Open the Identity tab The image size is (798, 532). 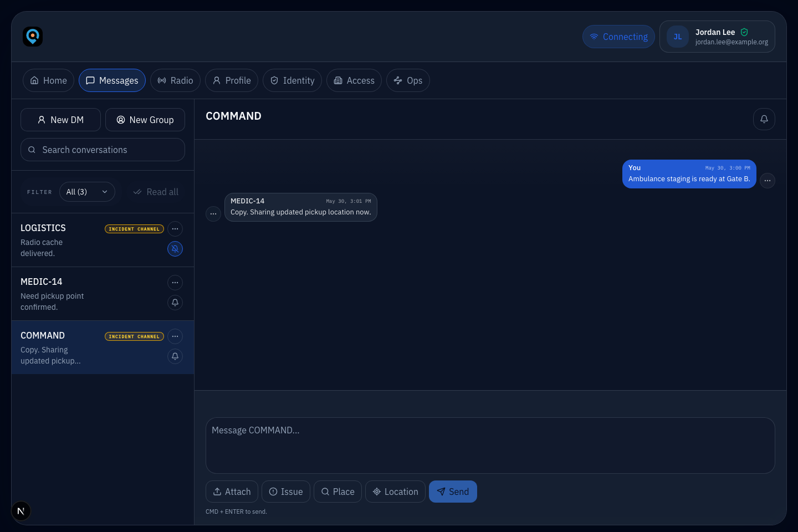coord(292,80)
